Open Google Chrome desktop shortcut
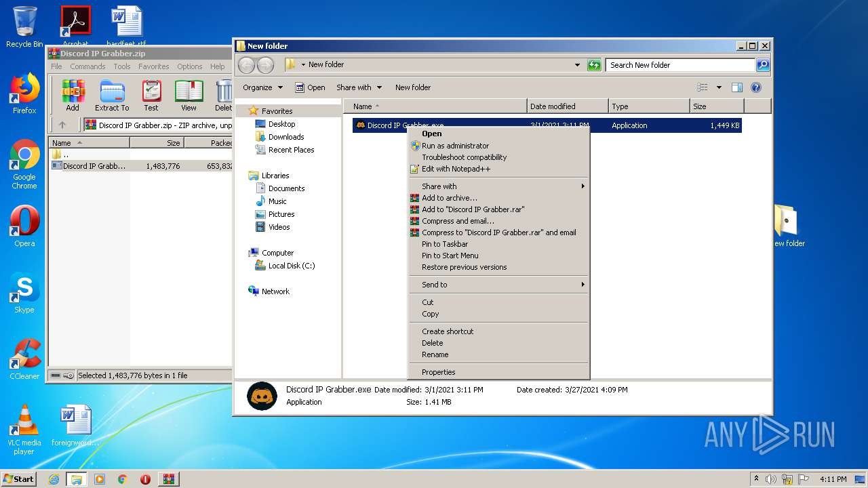 point(24,165)
